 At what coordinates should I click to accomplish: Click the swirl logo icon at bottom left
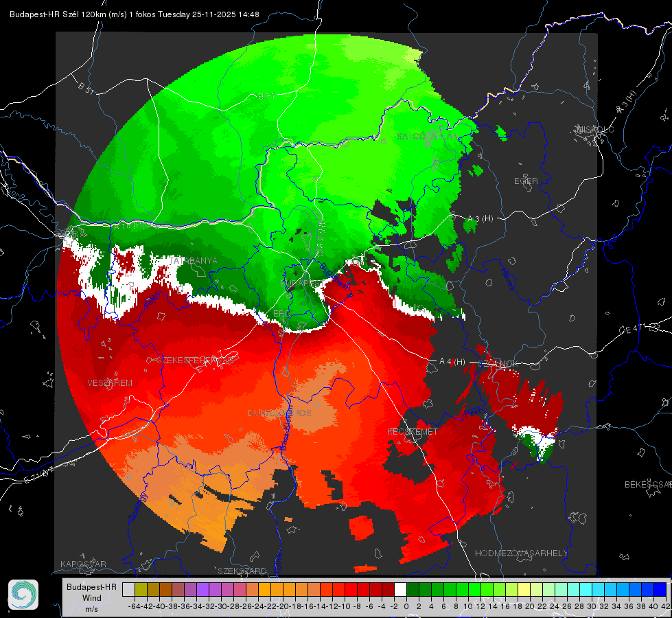point(23,595)
